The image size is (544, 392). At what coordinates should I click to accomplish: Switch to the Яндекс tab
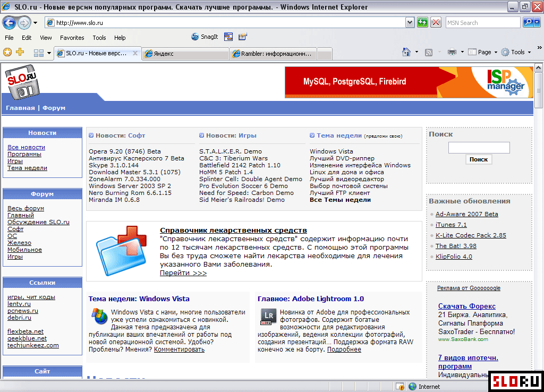[185, 54]
